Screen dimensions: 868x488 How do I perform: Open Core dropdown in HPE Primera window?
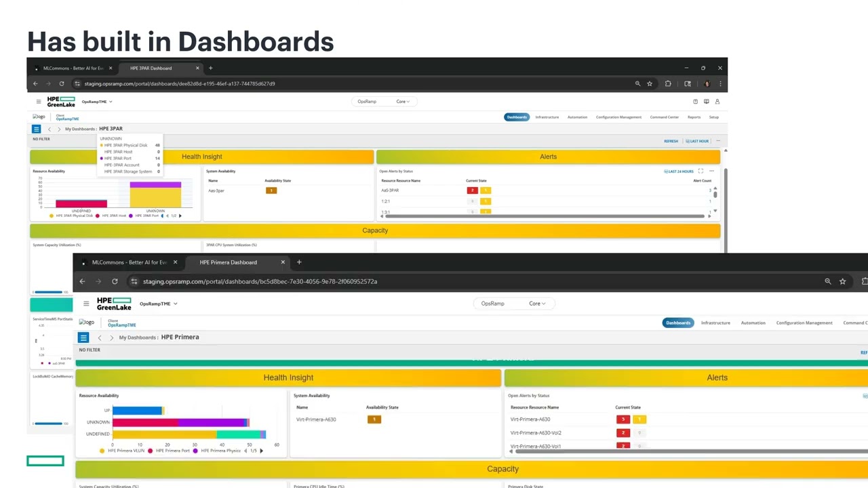(x=537, y=304)
